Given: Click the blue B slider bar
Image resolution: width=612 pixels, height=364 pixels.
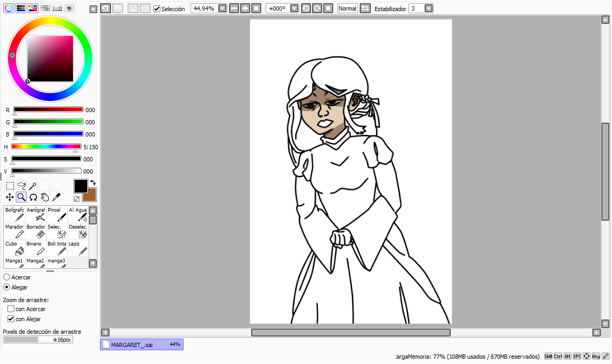Looking at the screenshot, I should click(x=48, y=133).
